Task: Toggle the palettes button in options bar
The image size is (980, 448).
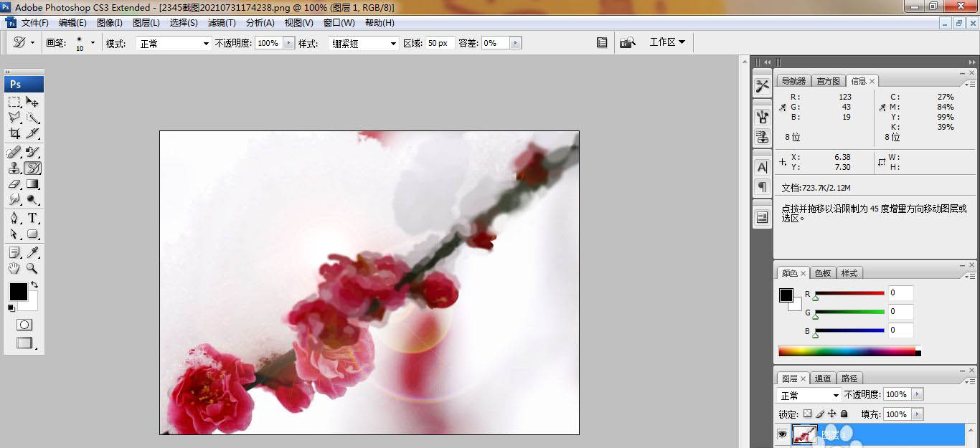Action: pos(602,43)
